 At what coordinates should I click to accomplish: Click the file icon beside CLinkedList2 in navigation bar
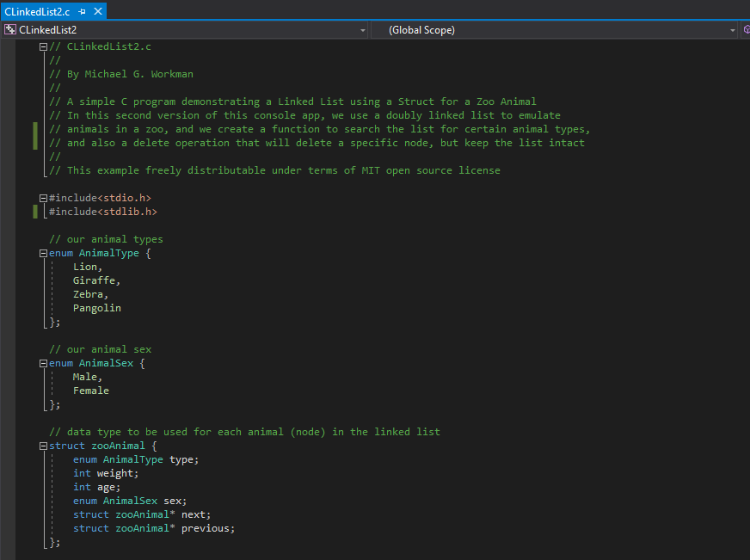9,28
